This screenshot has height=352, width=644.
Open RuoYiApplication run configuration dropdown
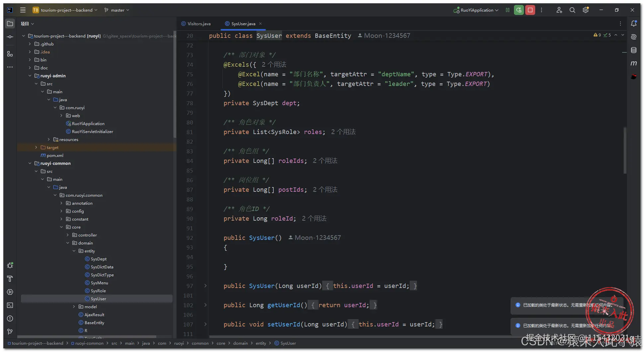pyautogui.click(x=476, y=10)
